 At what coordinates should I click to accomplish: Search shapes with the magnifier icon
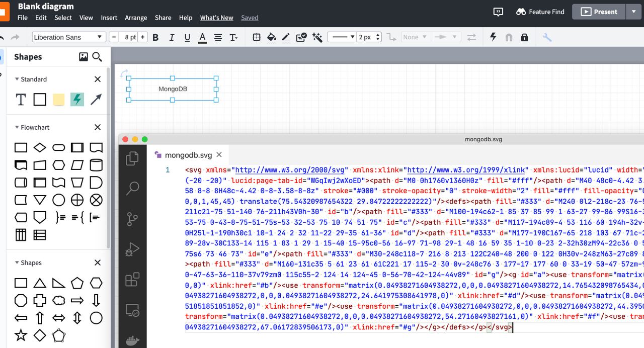(98, 57)
